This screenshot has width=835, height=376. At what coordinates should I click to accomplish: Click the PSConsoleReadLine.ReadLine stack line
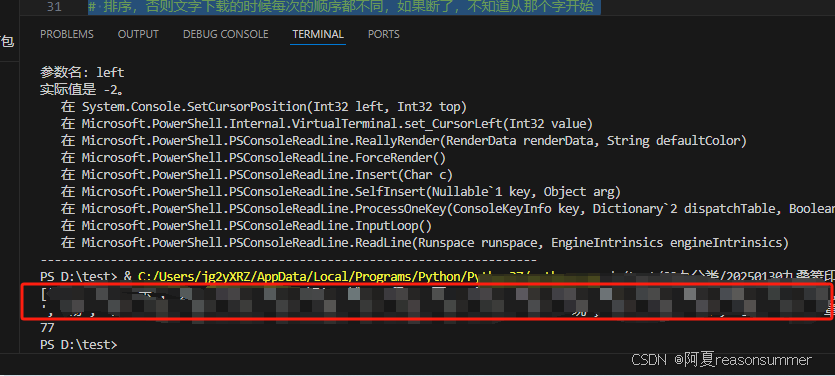424,243
